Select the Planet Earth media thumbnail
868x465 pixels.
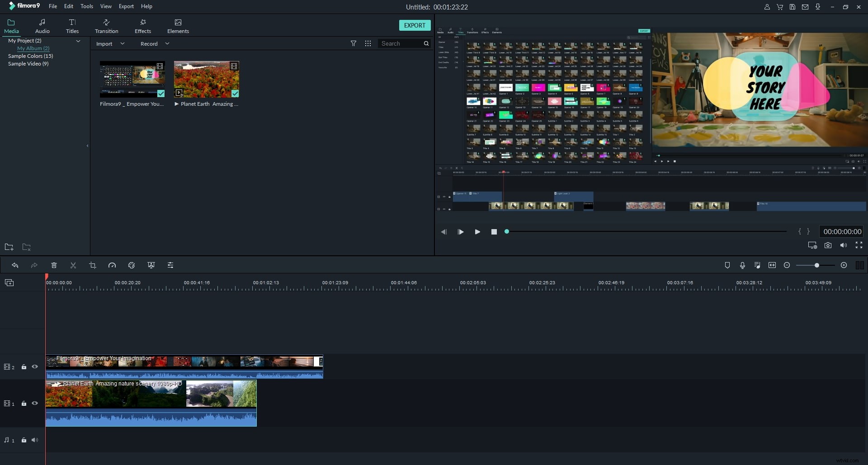tap(207, 80)
